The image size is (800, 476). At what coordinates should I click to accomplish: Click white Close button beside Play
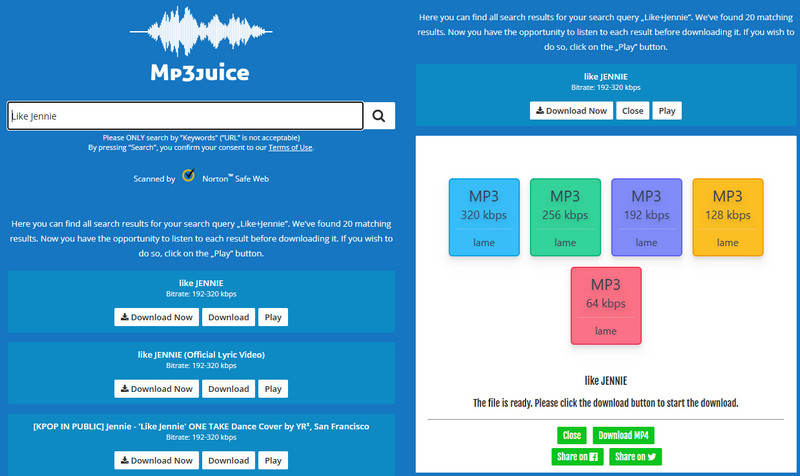(633, 111)
